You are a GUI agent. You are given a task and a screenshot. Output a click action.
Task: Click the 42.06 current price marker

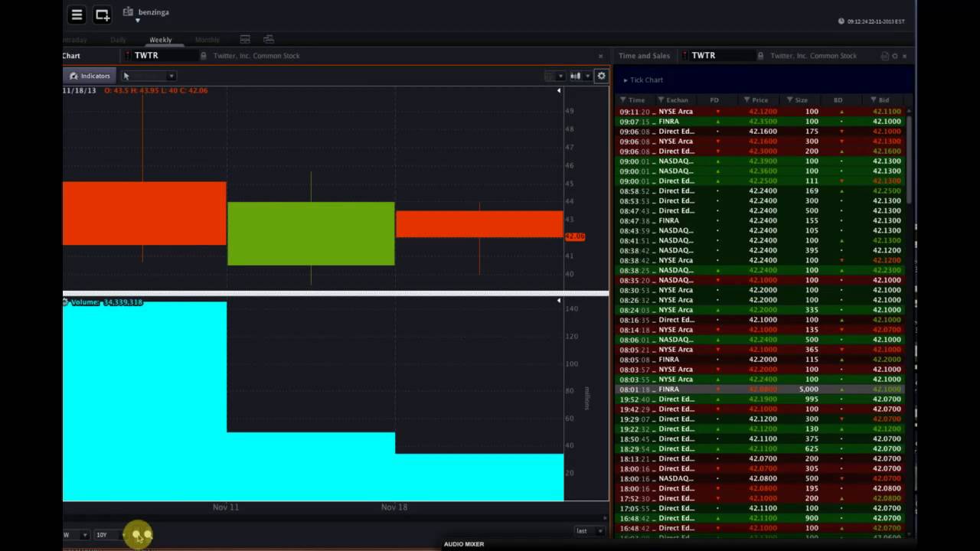574,237
